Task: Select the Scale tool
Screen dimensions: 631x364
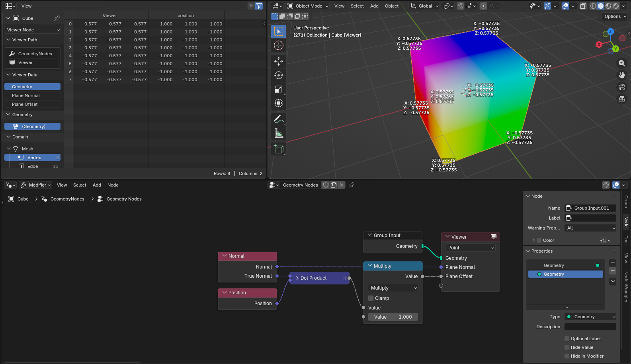Action: point(279,90)
